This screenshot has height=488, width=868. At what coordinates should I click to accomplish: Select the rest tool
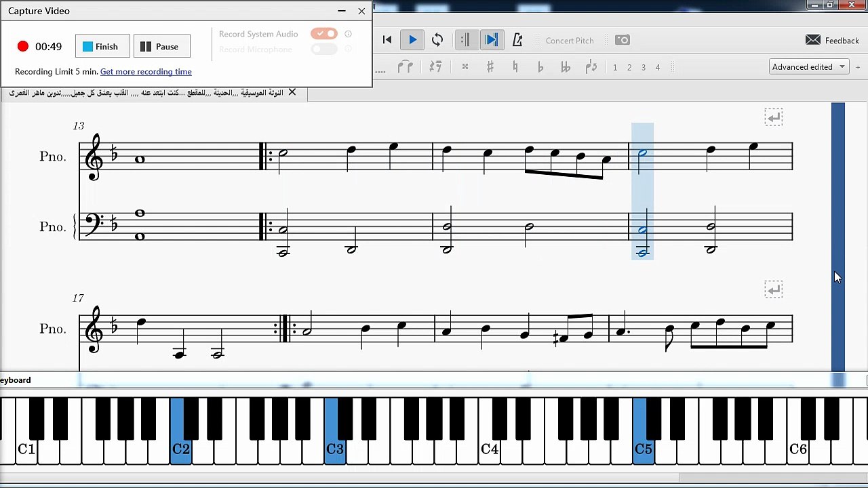tap(435, 67)
